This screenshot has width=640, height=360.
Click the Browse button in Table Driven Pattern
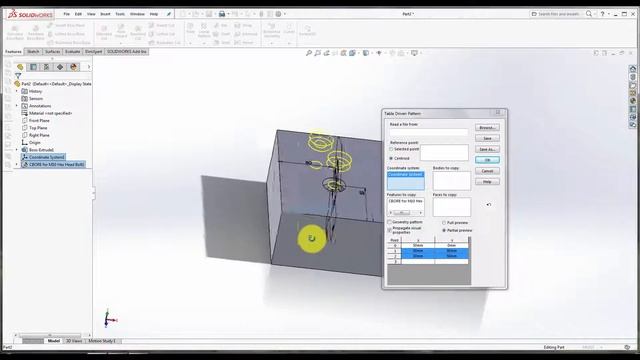[x=487, y=128]
